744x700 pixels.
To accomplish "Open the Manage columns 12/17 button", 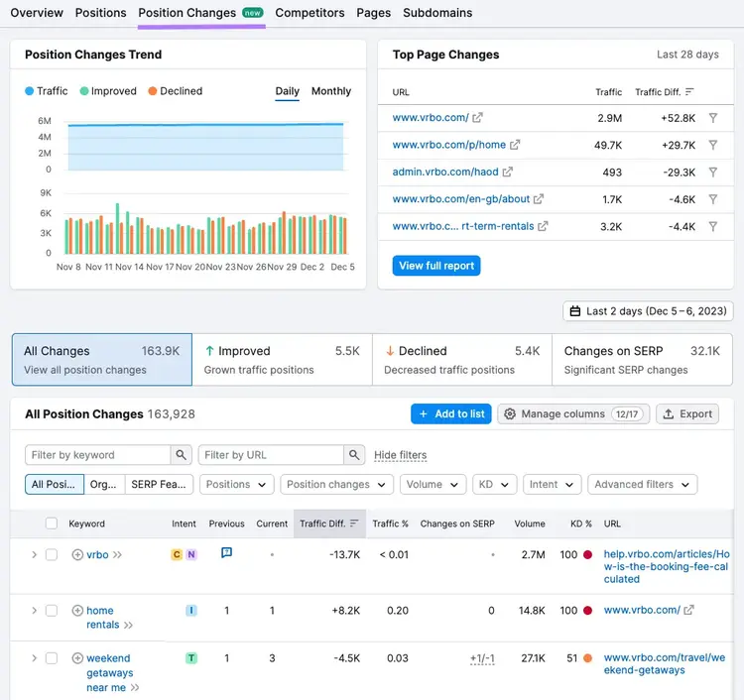I will tap(573, 413).
